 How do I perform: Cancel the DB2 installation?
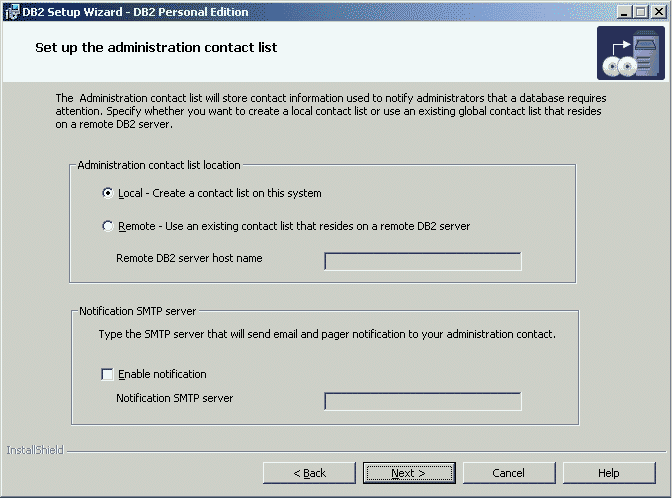(508, 473)
